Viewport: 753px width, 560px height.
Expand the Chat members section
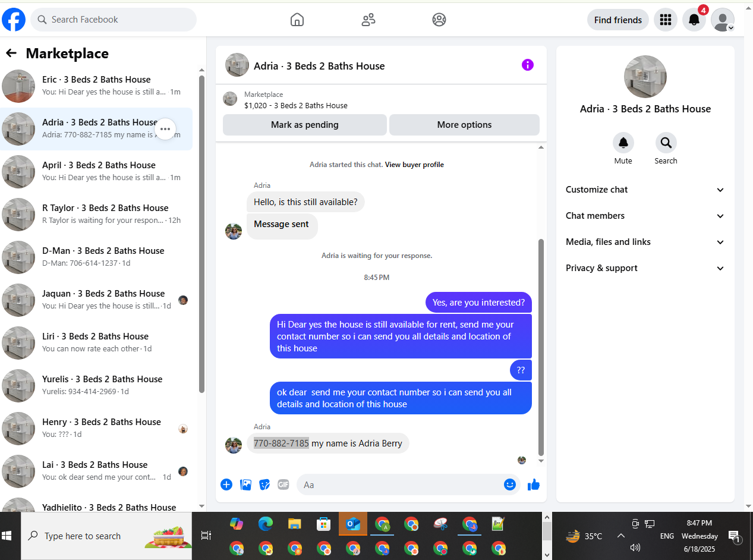coord(645,216)
